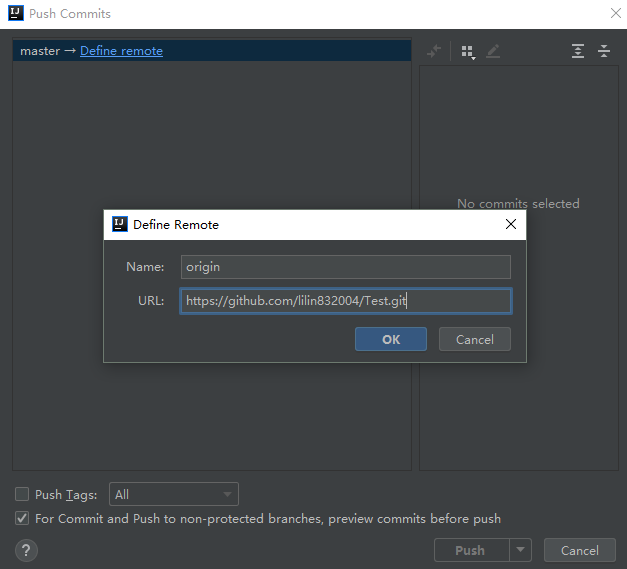Viewport: 627px width, 569px height.
Task: Select the master branch row
Action: [x=212, y=51]
